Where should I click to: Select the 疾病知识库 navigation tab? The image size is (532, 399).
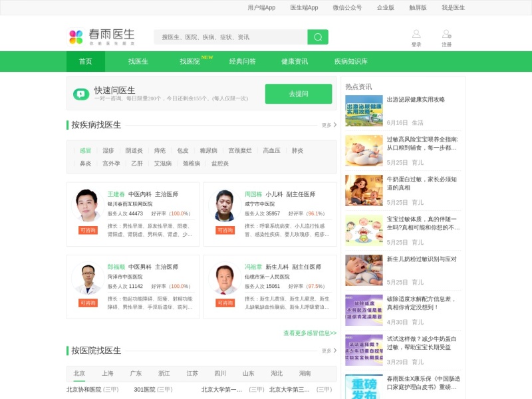click(x=351, y=61)
